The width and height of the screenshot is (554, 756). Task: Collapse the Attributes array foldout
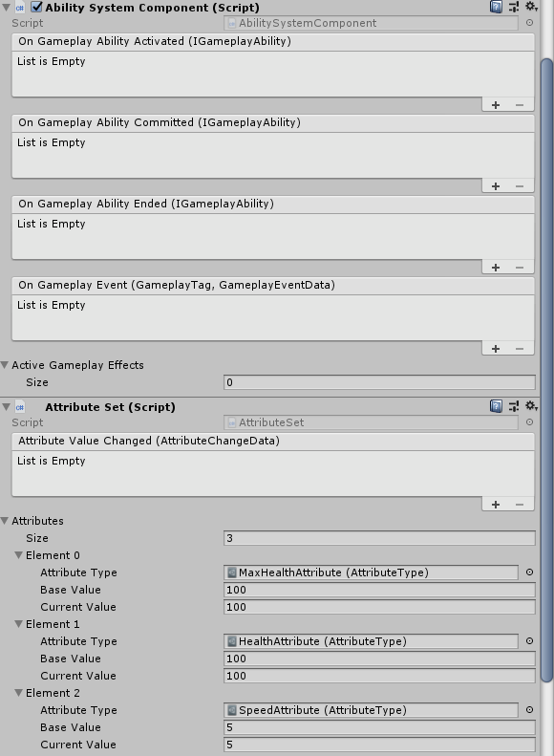5,521
